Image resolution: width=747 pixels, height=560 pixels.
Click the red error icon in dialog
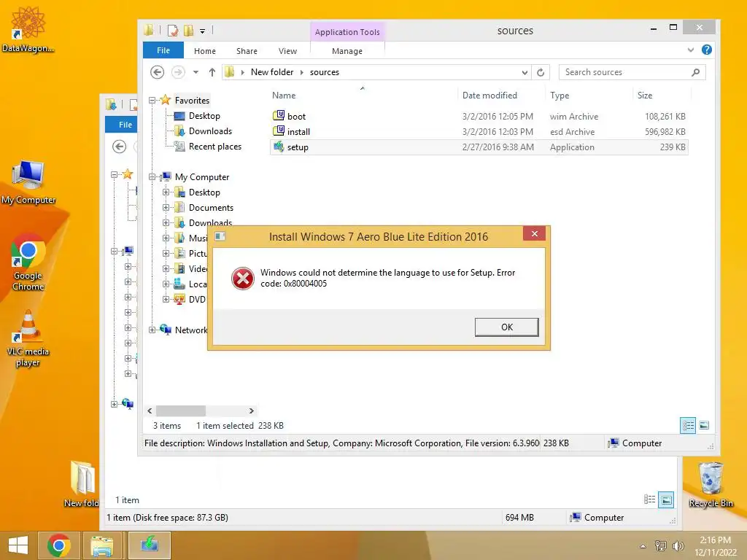pos(242,278)
